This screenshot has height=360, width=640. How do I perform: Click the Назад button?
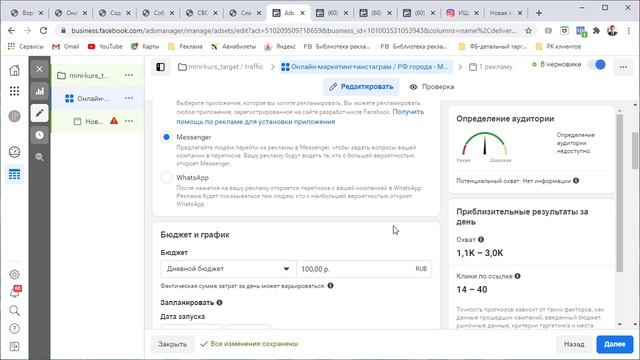click(574, 344)
